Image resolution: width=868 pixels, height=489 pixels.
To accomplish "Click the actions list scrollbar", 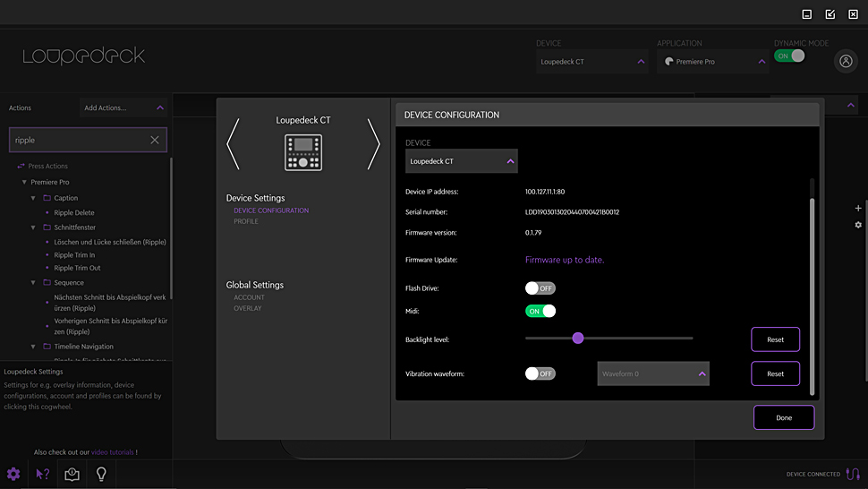I will pos(171,228).
